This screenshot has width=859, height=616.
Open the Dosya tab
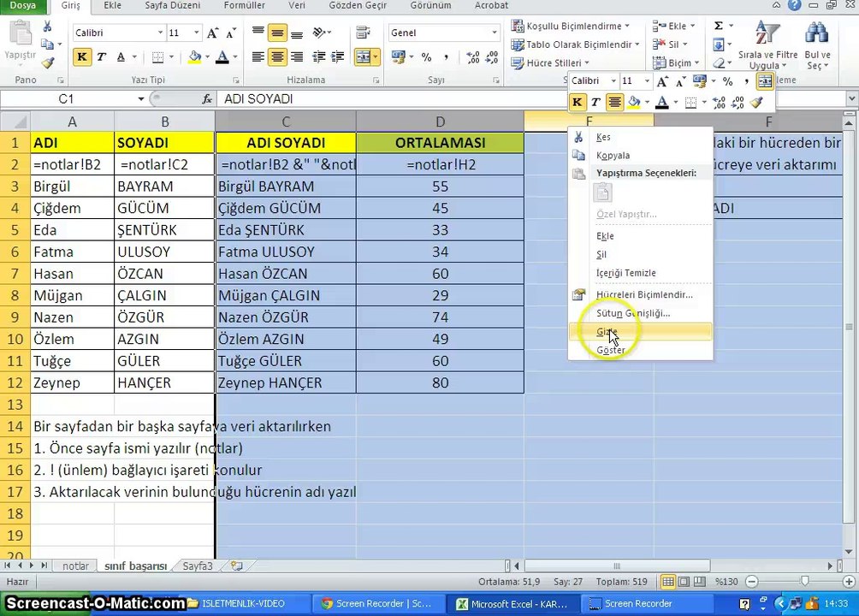pos(22,5)
